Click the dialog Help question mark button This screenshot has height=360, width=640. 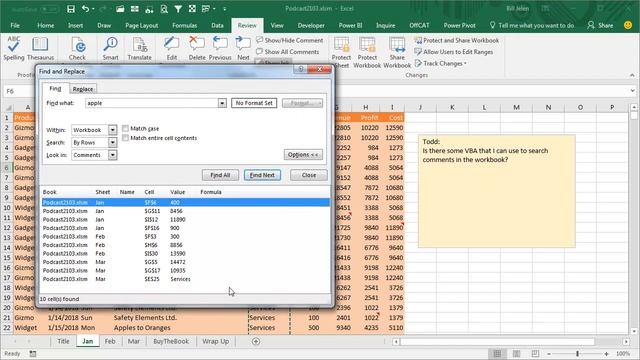(301, 69)
